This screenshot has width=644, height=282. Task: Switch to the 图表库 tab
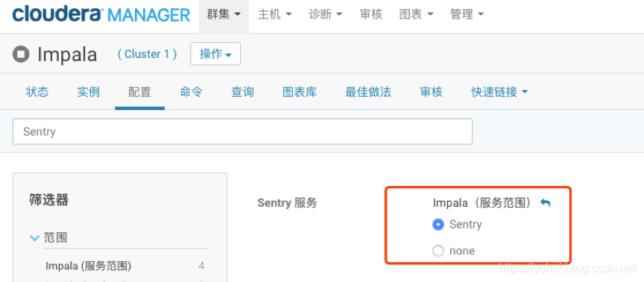coord(300,92)
